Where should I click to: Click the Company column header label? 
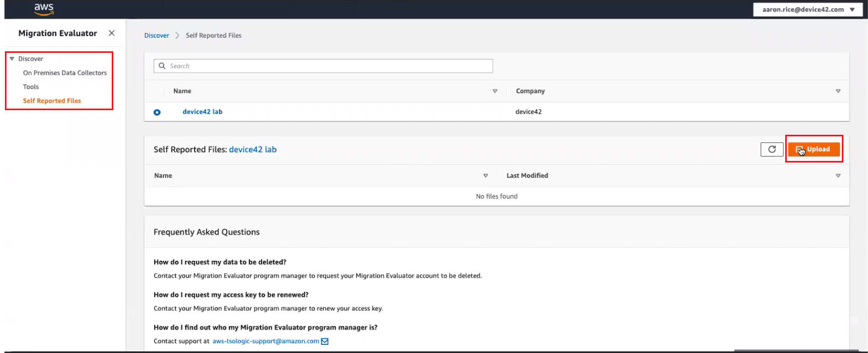[530, 91]
